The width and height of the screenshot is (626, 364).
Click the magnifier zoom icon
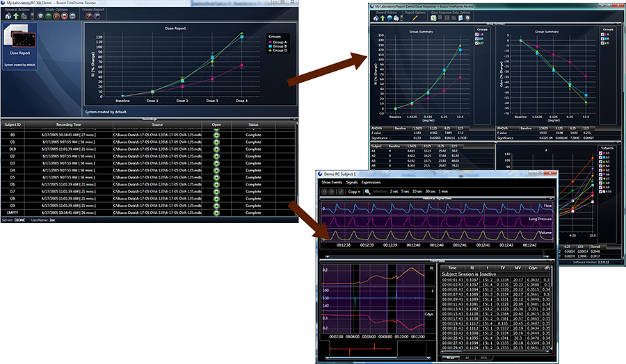pos(368,192)
